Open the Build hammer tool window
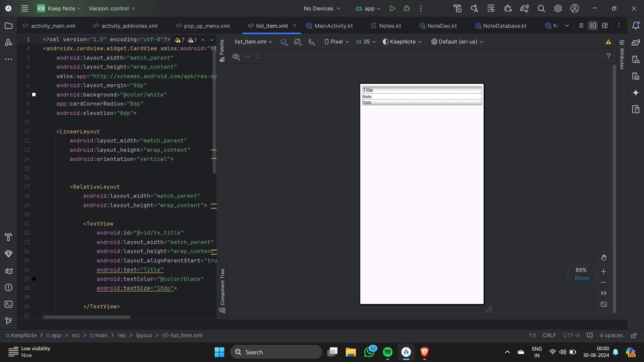 pyautogui.click(x=8, y=237)
